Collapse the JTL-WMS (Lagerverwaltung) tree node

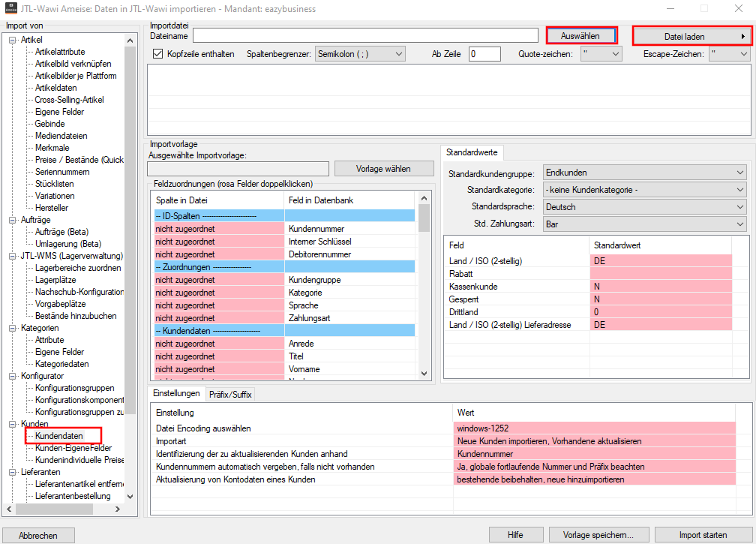coord(13,256)
